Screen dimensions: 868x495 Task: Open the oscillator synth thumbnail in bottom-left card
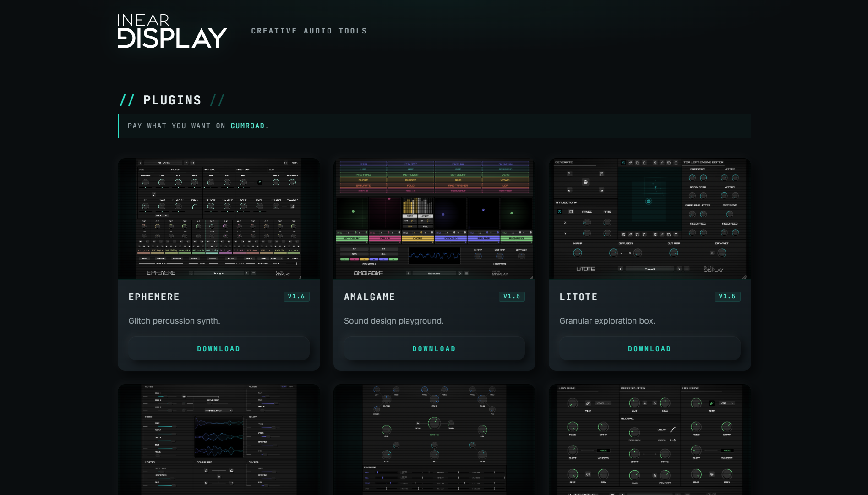pos(219,440)
